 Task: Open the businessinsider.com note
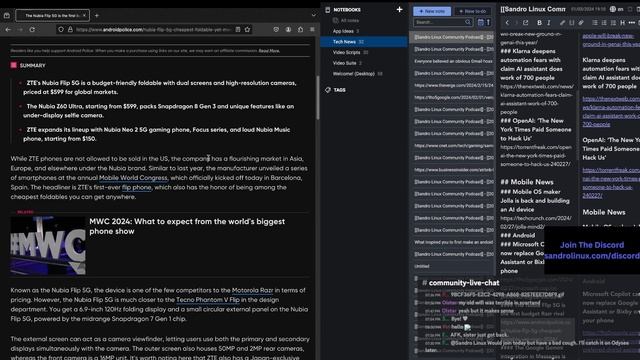(x=453, y=170)
